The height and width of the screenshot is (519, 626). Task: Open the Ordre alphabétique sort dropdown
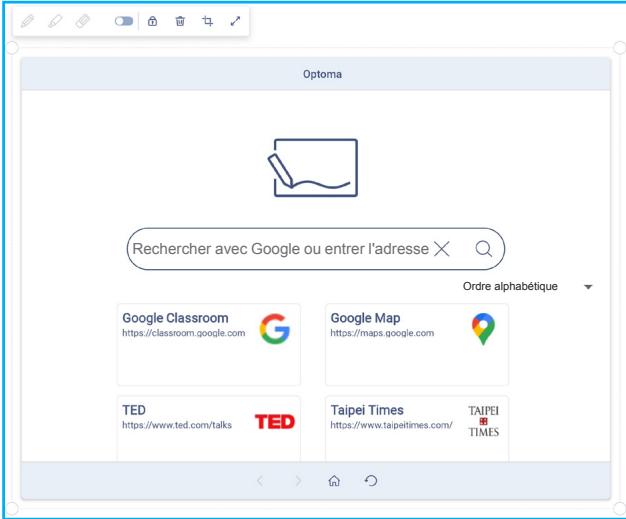click(527, 286)
